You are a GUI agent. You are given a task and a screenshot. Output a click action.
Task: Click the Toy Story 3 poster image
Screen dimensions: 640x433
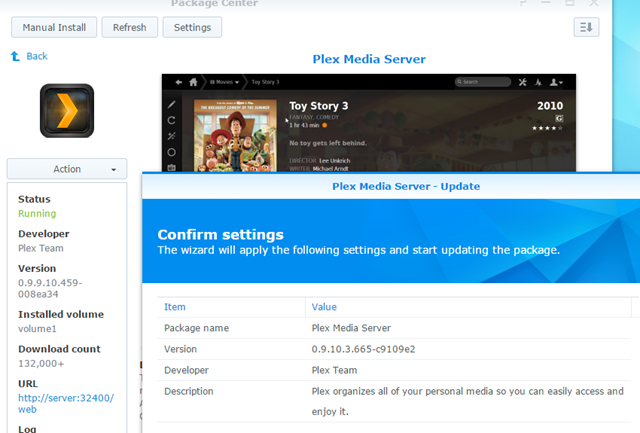point(235,135)
